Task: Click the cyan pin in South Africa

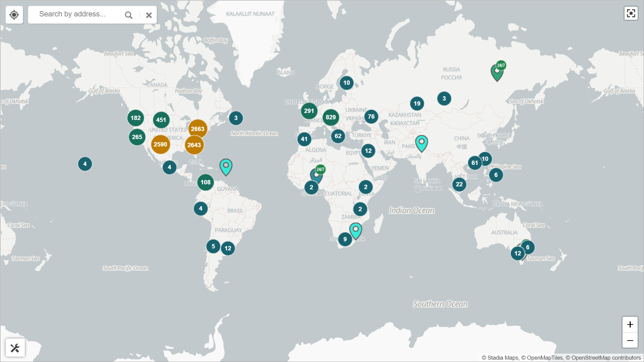Action: click(x=356, y=230)
